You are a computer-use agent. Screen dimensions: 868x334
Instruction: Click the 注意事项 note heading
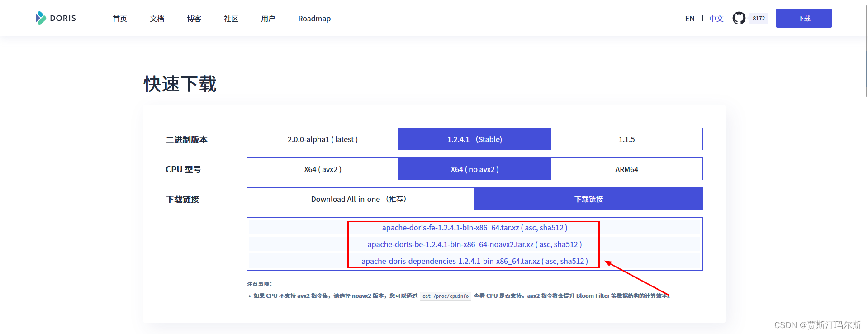pyautogui.click(x=259, y=284)
